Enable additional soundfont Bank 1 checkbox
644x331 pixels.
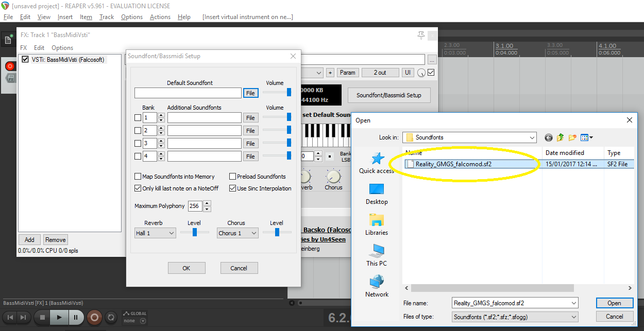pyautogui.click(x=138, y=118)
